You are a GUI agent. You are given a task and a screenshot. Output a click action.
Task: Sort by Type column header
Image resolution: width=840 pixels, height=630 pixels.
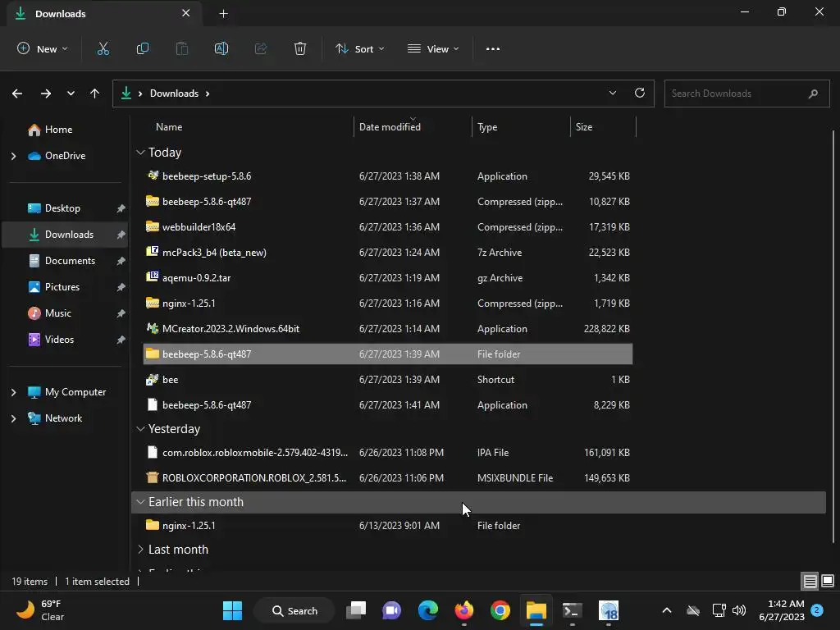pyautogui.click(x=487, y=127)
